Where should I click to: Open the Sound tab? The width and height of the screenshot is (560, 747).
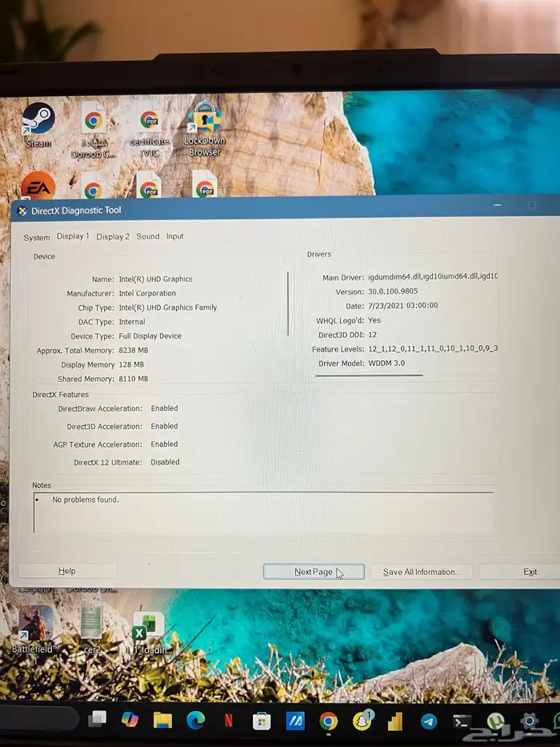(x=148, y=236)
